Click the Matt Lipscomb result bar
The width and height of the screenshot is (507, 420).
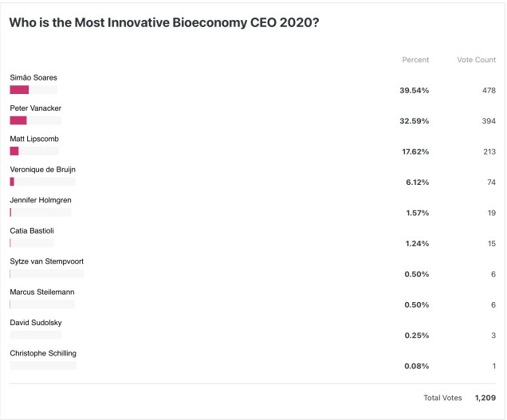click(x=34, y=151)
